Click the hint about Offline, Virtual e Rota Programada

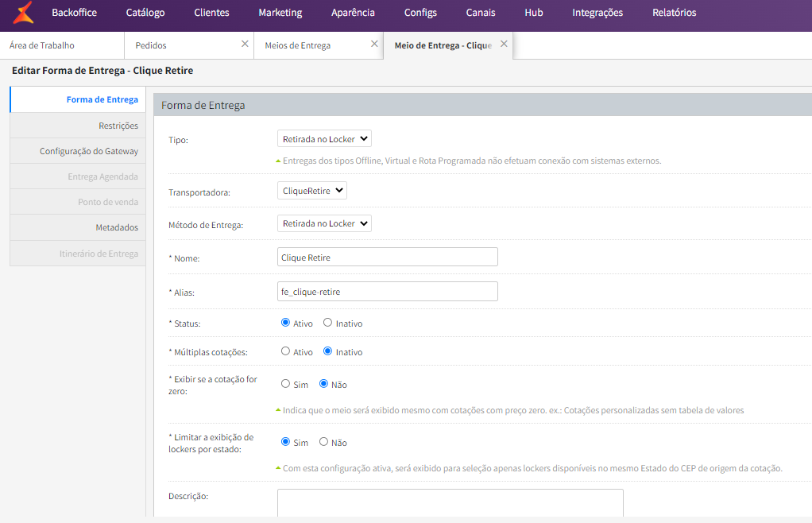pos(472,161)
